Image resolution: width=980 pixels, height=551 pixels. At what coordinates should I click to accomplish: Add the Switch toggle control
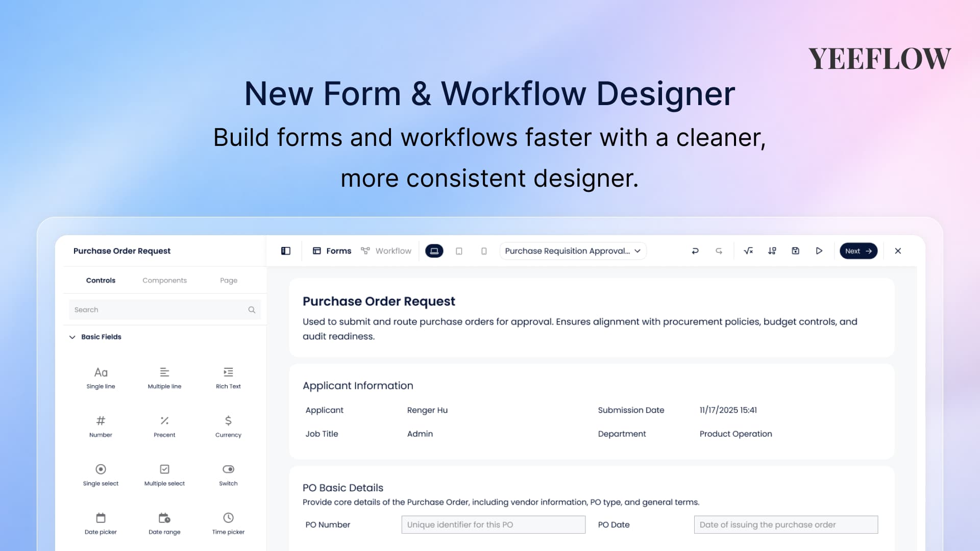(x=228, y=474)
